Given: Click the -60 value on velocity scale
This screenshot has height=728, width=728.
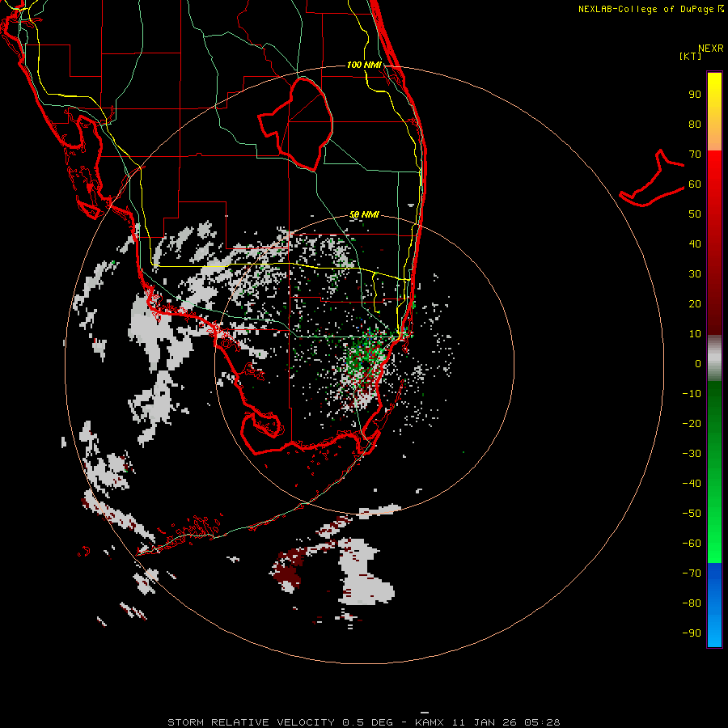Looking at the screenshot, I should pos(692,544).
